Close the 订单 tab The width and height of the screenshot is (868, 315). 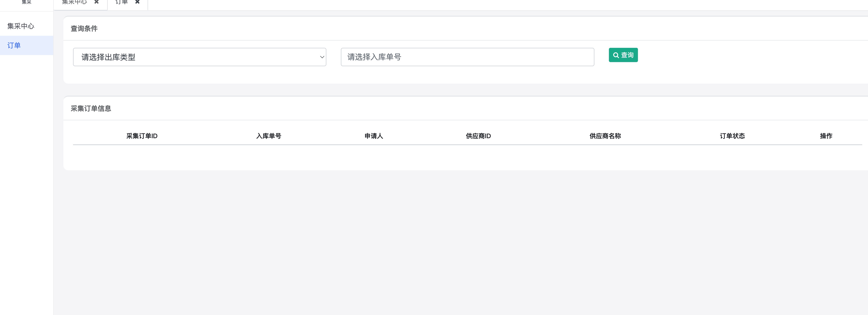[137, 2]
